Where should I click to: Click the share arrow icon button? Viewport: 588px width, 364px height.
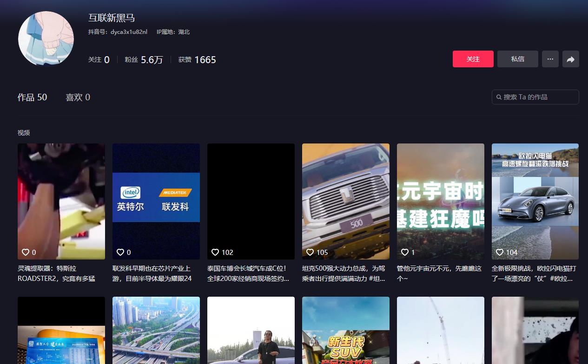click(x=571, y=59)
